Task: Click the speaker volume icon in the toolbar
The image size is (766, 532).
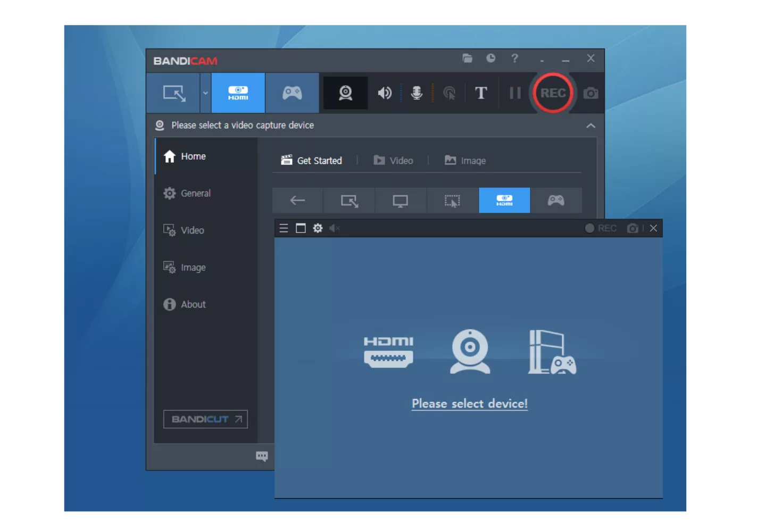Action: (385, 93)
